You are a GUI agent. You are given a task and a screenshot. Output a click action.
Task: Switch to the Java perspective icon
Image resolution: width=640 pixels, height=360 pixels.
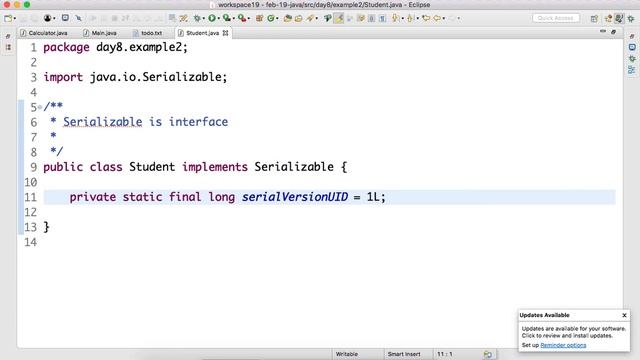pos(619,18)
